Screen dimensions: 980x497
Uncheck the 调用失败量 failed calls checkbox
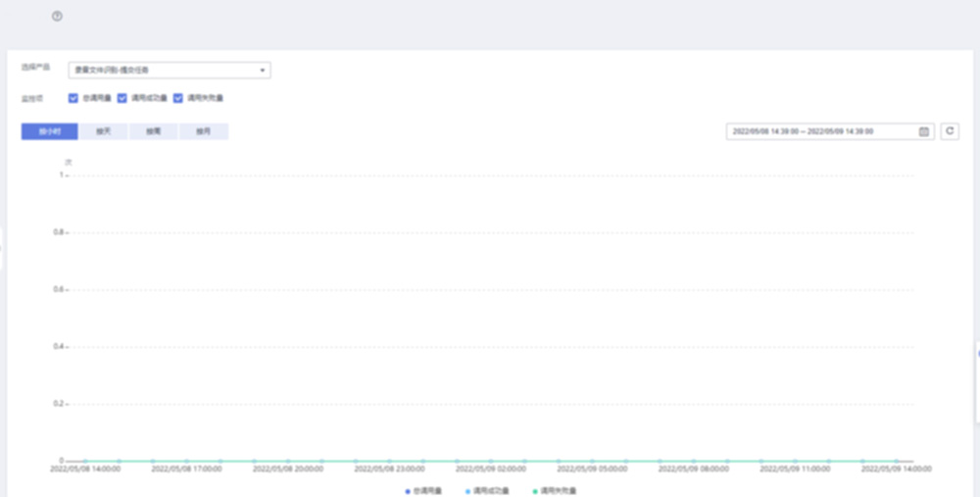pyautogui.click(x=178, y=98)
